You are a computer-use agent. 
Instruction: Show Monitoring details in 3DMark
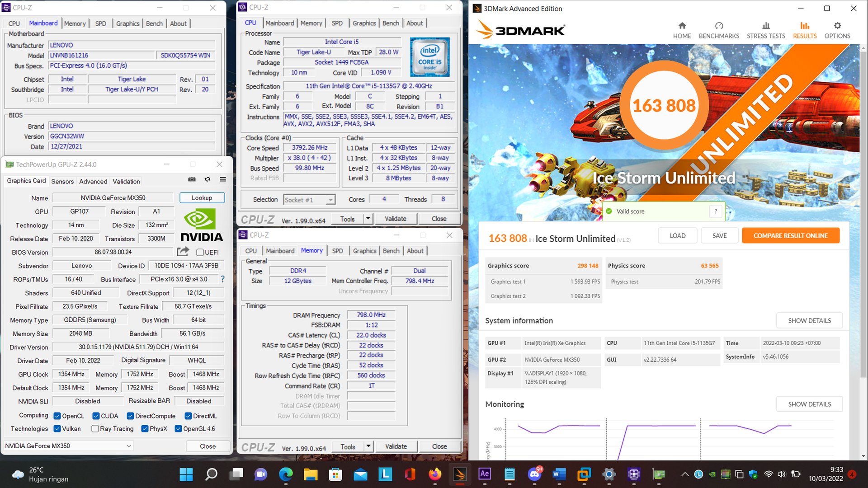tap(809, 404)
